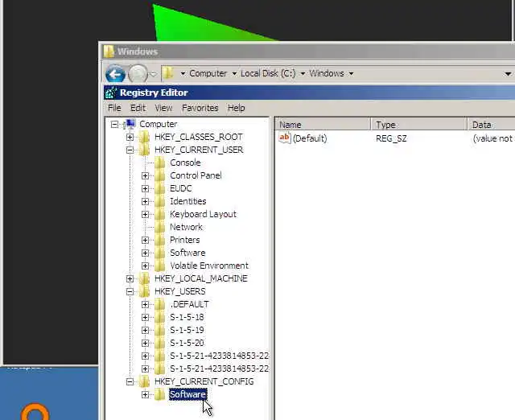Select HKEY_LOCAL_MACHINE key
The height and width of the screenshot is (420, 515).
tap(200, 278)
